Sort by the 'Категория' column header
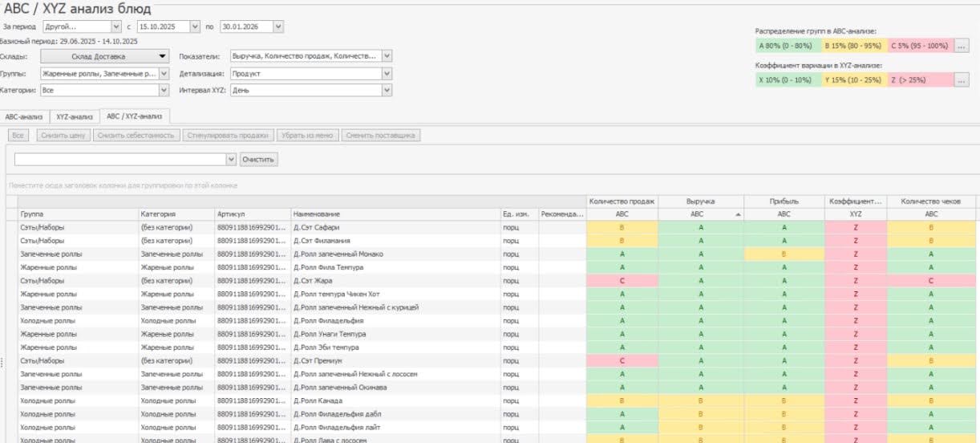 [176, 214]
